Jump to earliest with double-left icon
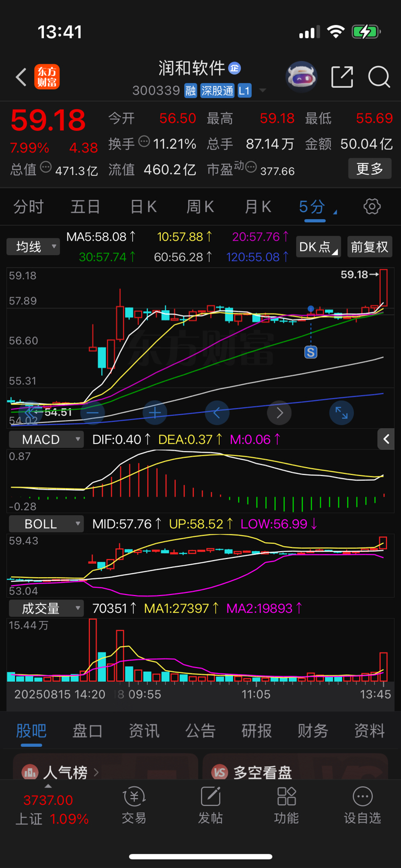Image resolution: width=401 pixels, height=868 pixels. 30,413
